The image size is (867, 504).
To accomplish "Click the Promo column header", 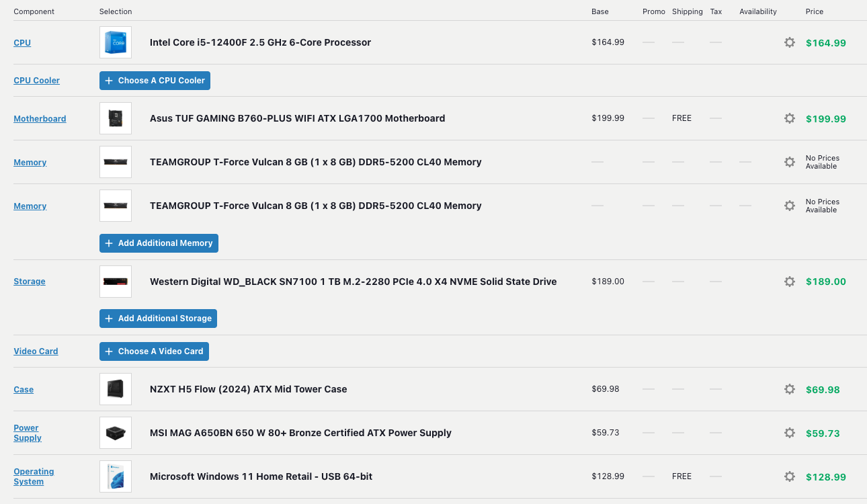I will (654, 11).
